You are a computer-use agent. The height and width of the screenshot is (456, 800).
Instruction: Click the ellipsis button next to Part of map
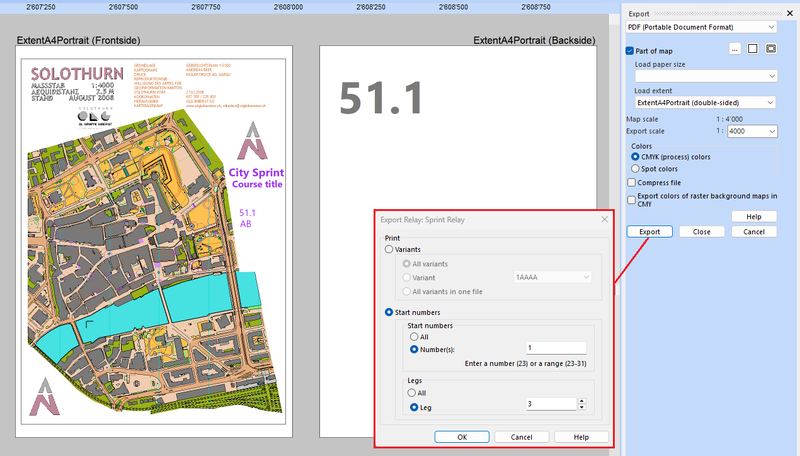735,49
